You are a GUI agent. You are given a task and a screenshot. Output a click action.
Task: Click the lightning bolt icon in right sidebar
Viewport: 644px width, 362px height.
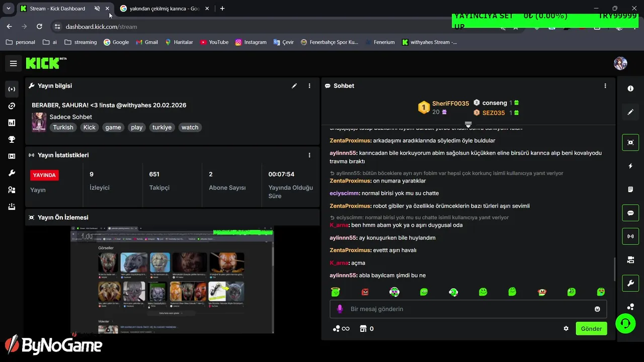coord(630,166)
